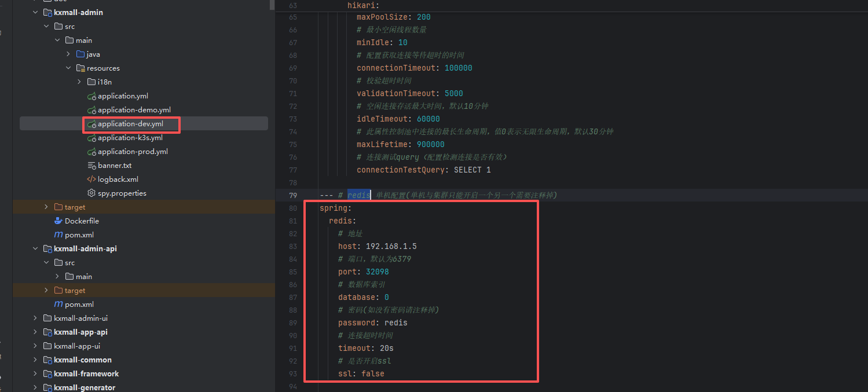868x392 pixels.
Task: Collapse the resources folder
Action: tap(68, 68)
